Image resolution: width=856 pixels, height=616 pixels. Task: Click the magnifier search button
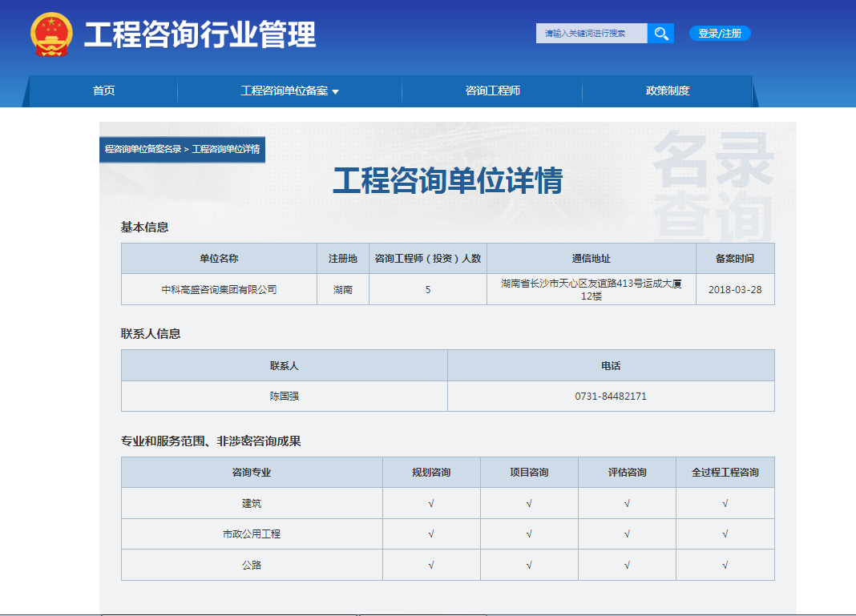660,34
